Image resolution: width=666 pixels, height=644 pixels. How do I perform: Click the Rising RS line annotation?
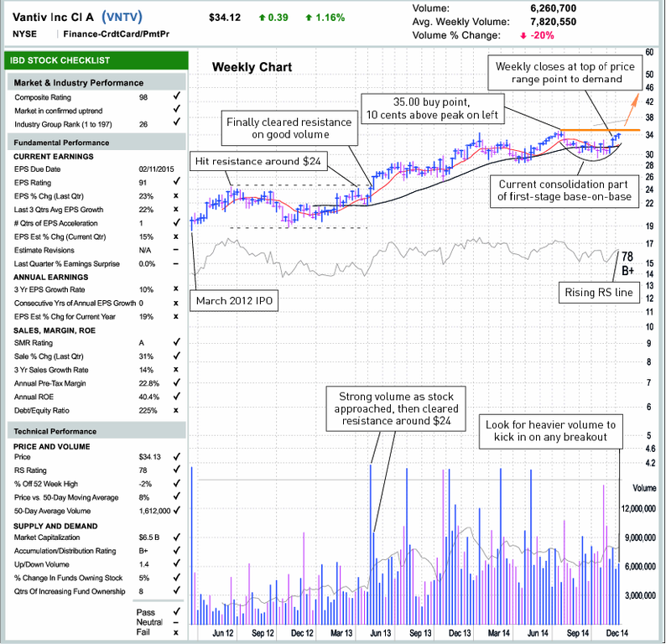pos(599,293)
